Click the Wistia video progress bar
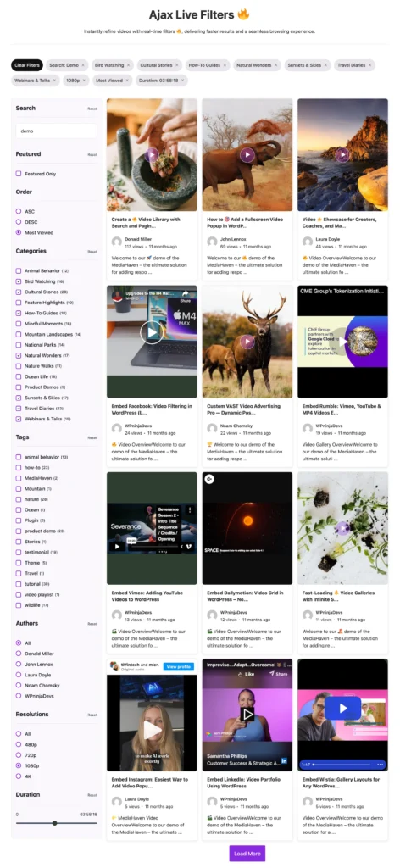This screenshot has width=400, height=868. pos(343,765)
